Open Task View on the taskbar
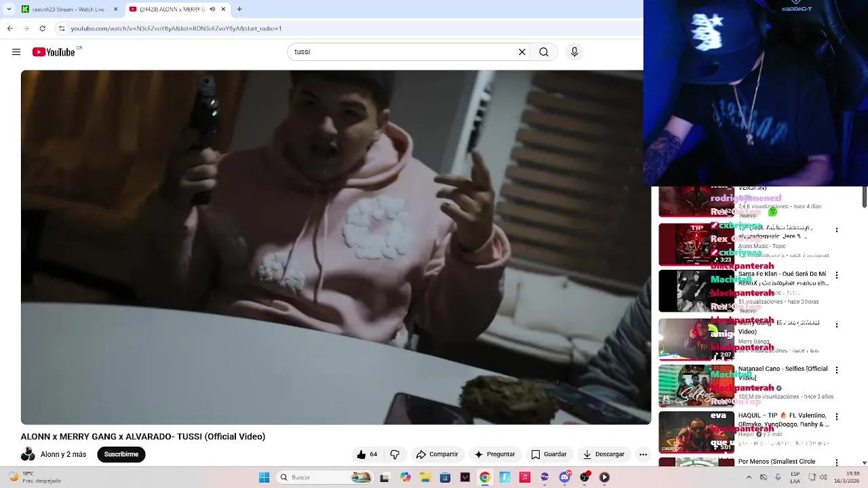 pyautogui.click(x=384, y=477)
